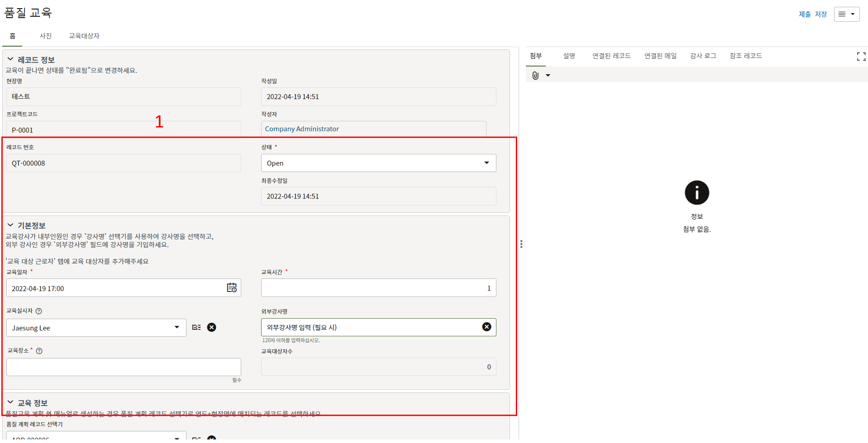Open the hamburger menu at top right
The height and width of the screenshot is (443, 868).
tap(846, 14)
